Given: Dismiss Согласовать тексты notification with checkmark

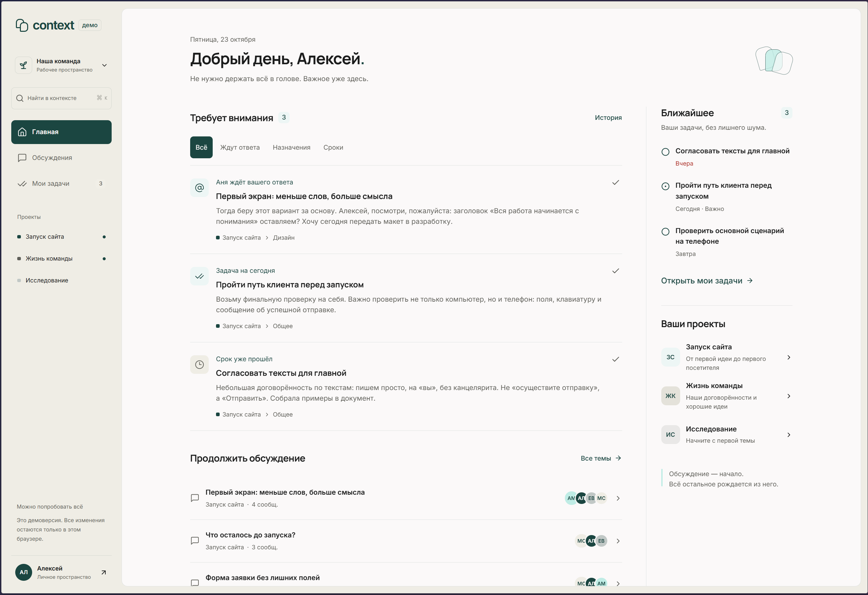Looking at the screenshot, I should click(616, 360).
